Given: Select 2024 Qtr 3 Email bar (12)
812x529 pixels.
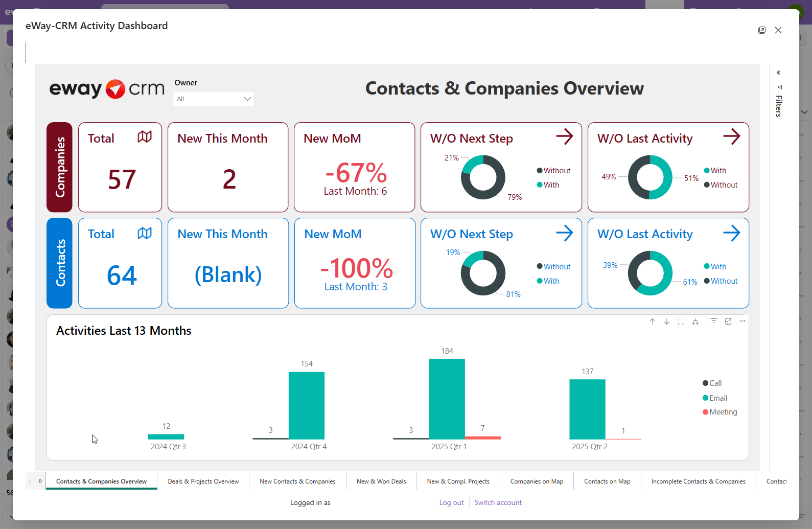Looking at the screenshot, I should point(166,436).
